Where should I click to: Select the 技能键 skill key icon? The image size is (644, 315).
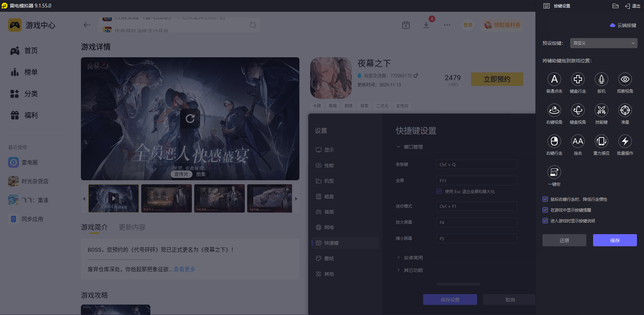(601, 110)
